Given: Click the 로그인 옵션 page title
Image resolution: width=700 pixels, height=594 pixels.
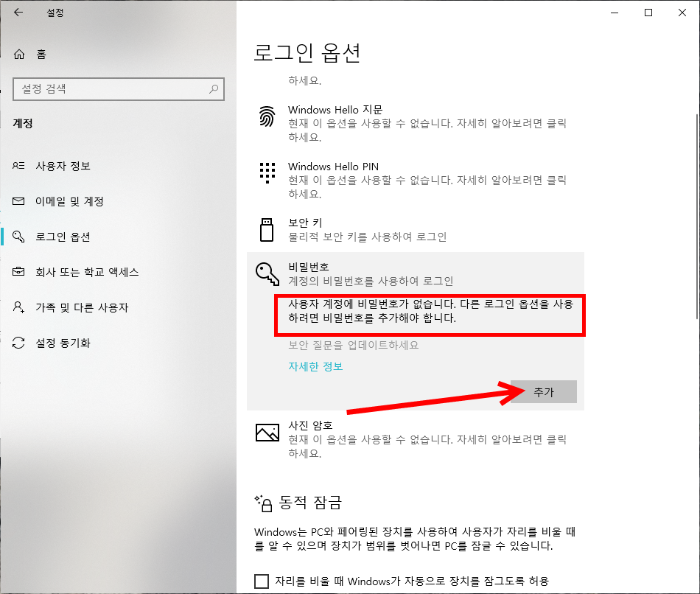Looking at the screenshot, I should [x=307, y=53].
